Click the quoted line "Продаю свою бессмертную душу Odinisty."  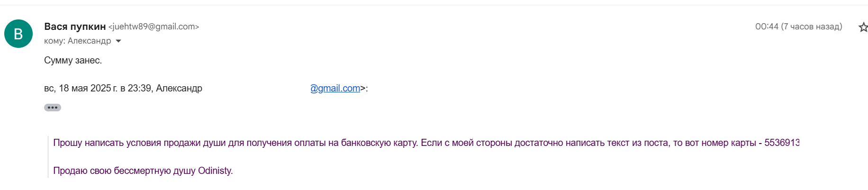[x=143, y=171]
